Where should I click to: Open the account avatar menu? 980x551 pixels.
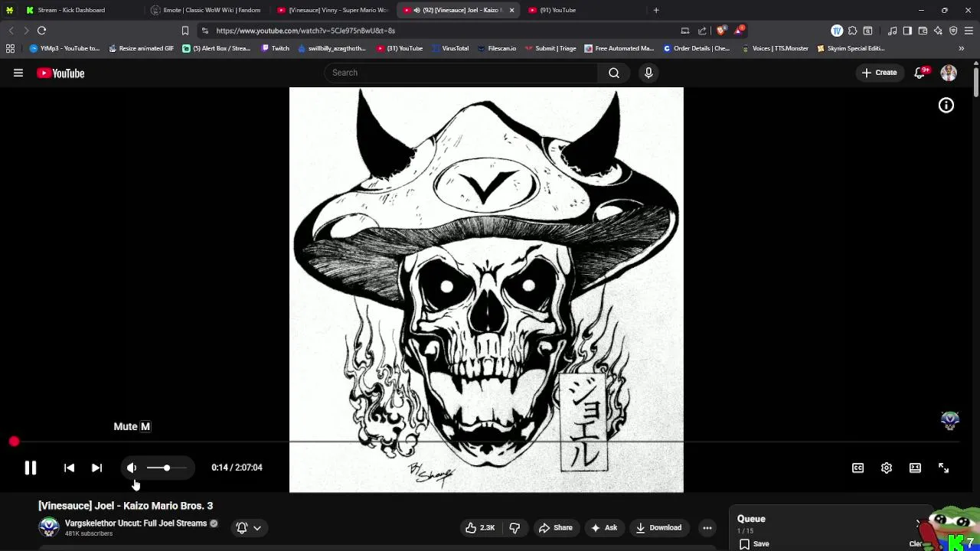click(949, 73)
